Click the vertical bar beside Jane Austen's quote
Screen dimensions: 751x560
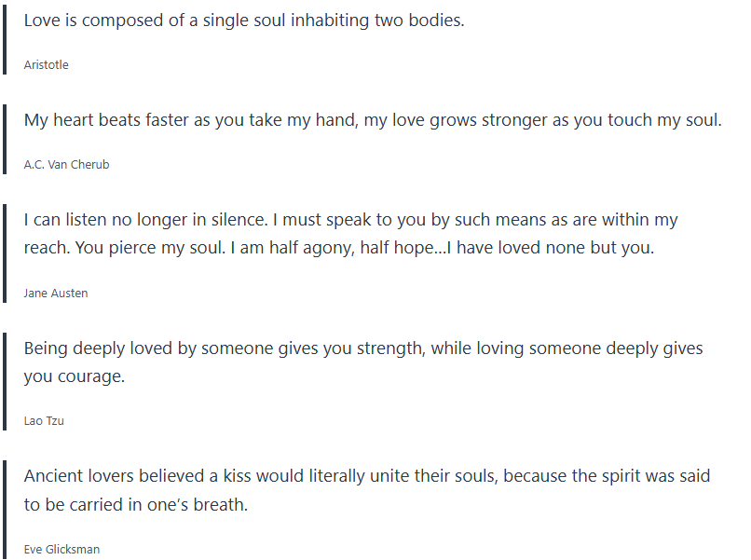5,253
